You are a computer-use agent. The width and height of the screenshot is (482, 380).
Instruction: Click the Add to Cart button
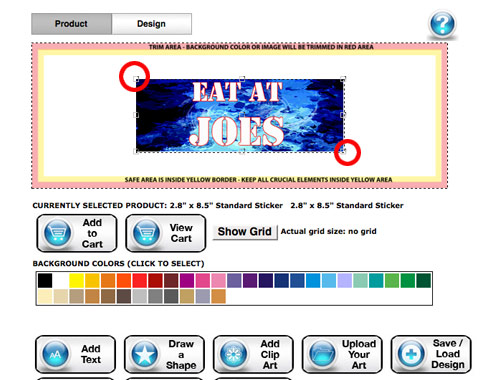[x=77, y=233]
